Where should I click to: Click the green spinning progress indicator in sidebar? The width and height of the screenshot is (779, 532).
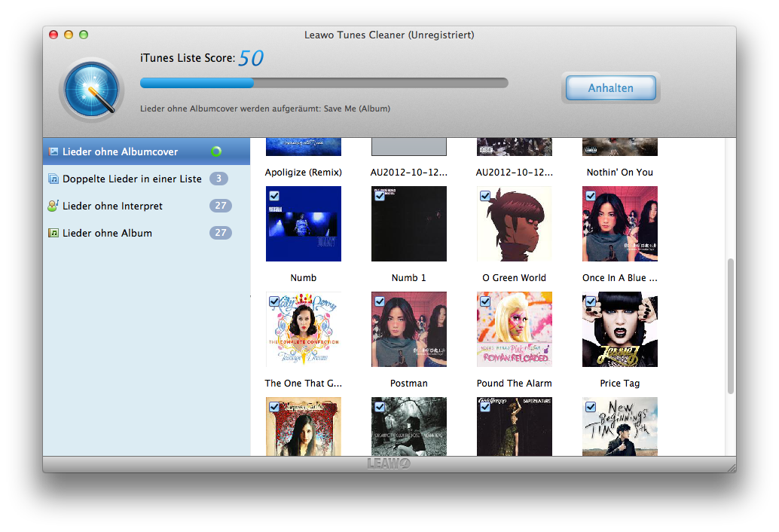(216, 151)
